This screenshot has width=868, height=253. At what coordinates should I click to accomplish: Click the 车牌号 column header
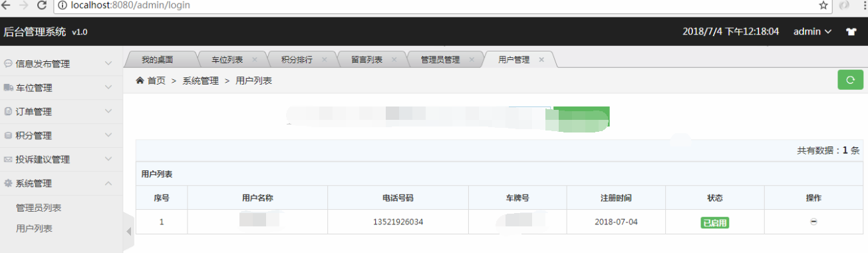pos(517,198)
